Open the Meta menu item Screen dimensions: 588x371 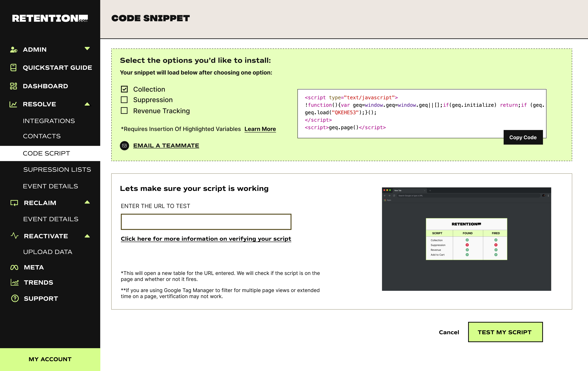pos(34,268)
